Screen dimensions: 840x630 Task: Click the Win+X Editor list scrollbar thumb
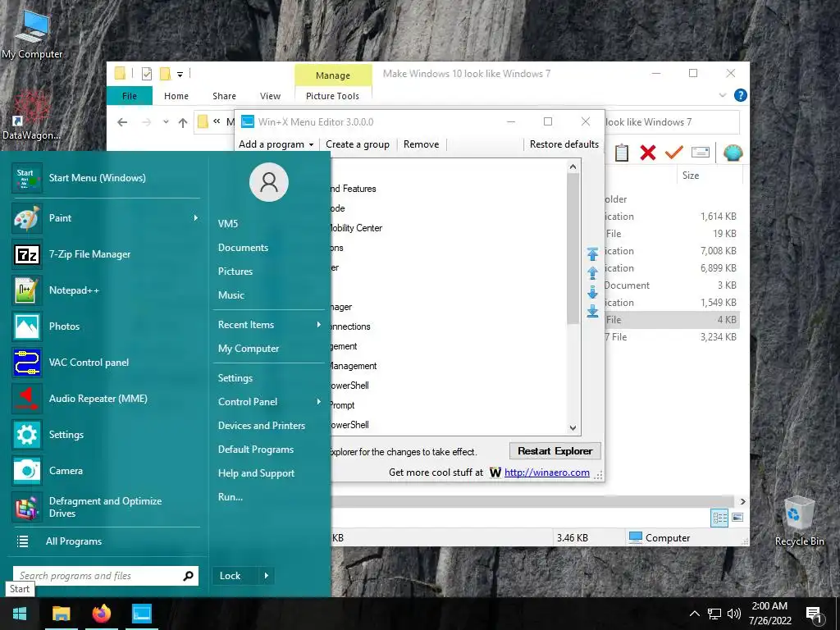coord(573,249)
